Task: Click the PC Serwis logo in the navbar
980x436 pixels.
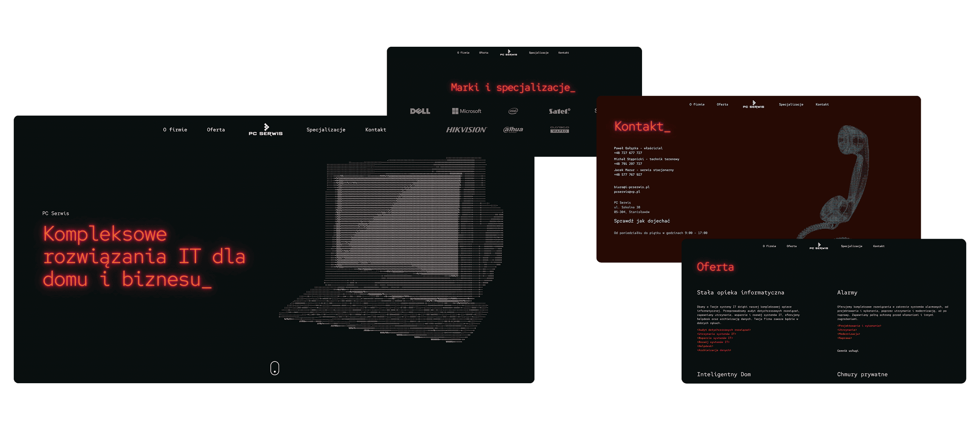Action: pyautogui.click(x=265, y=130)
